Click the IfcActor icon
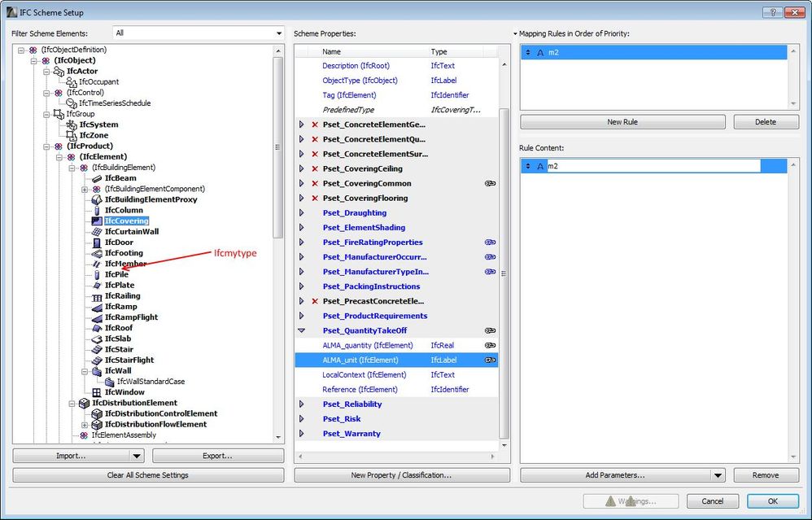 pyautogui.click(x=59, y=71)
